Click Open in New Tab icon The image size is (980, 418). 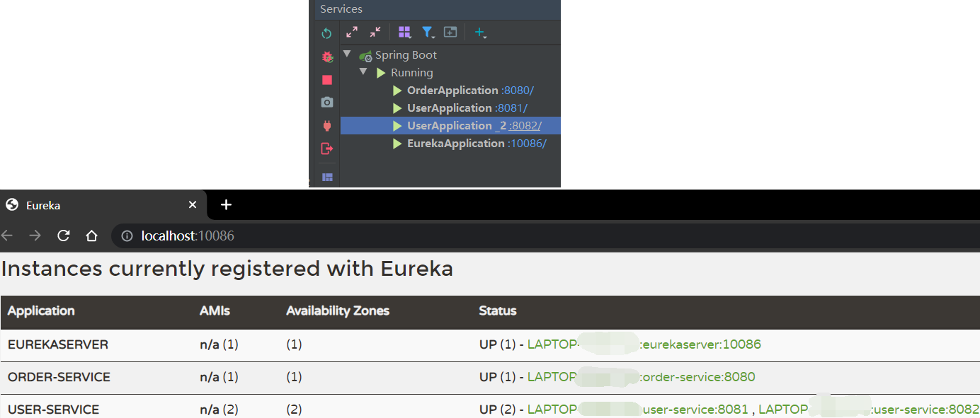(450, 32)
